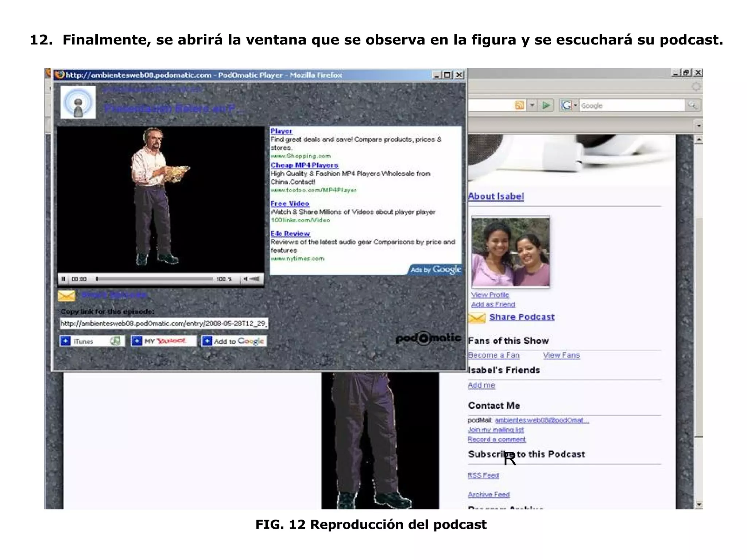Click the player progress seek bar
747x560 pixels.
(154, 279)
